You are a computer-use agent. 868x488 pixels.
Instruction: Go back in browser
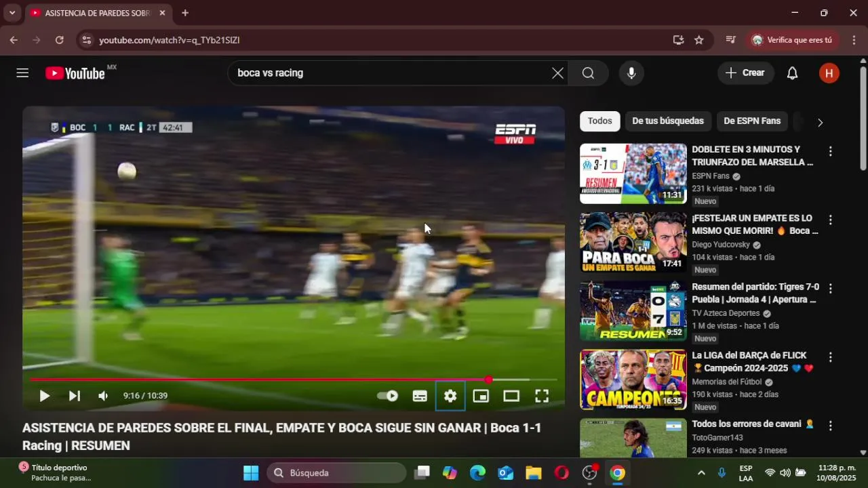click(x=14, y=40)
